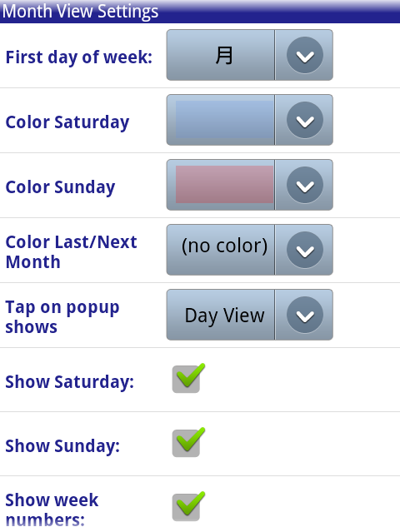Tap the Color Last/Next Month chevron icon

pos(305,250)
